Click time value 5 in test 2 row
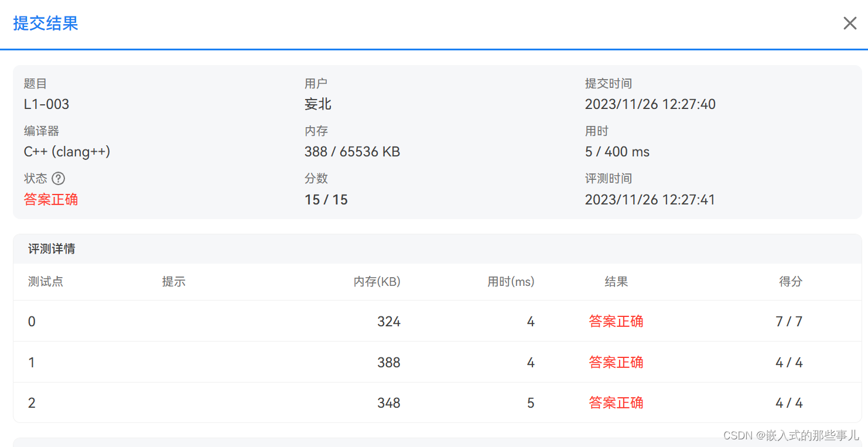Viewport: 868px width, 447px height. tap(531, 403)
